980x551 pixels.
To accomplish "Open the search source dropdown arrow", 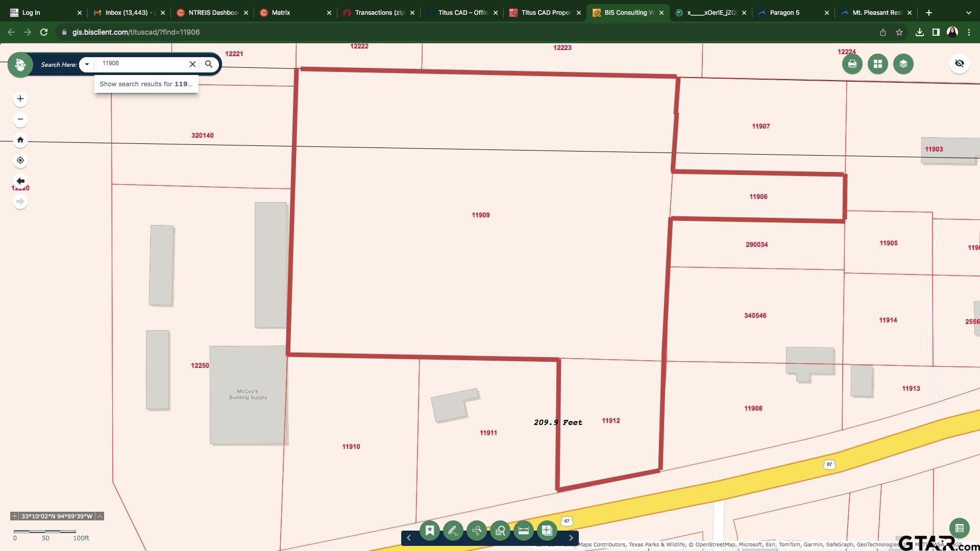I will (x=87, y=64).
